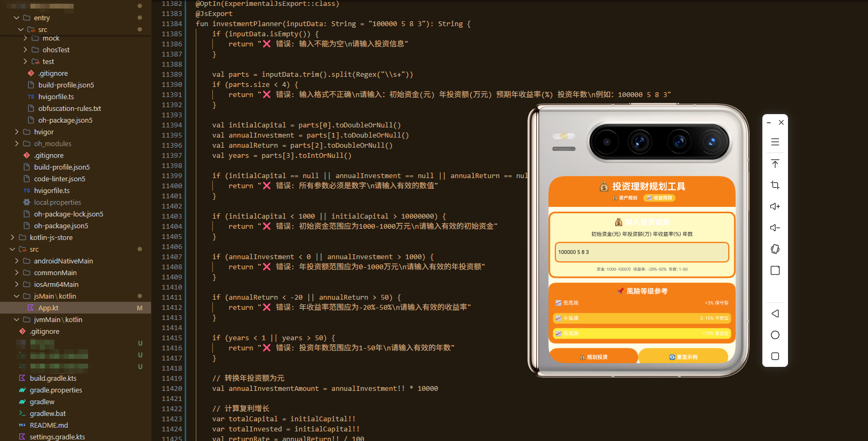
Task: Select the 中風險 risk level row
Action: pyautogui.click(x=642, y=318)
